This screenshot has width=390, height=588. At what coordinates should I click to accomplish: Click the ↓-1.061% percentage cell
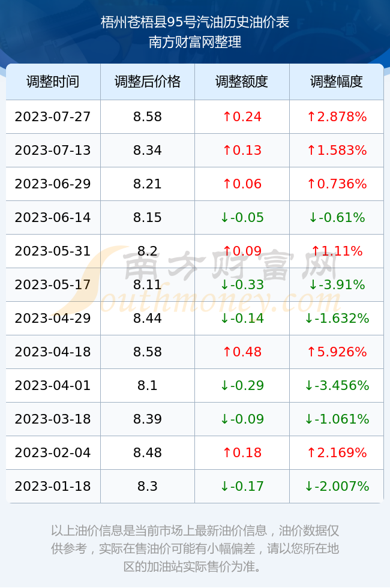337,419
